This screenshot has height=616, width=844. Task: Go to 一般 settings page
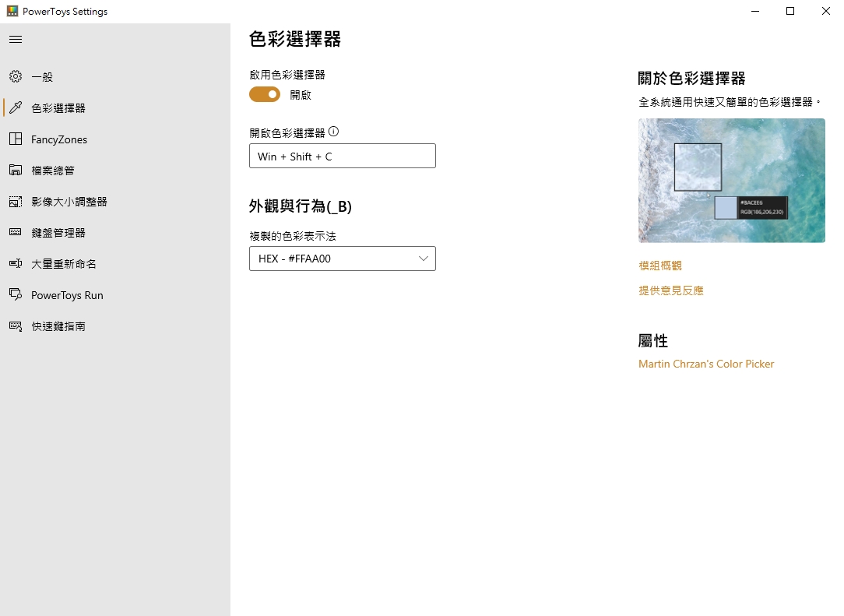tap(115, 76)
